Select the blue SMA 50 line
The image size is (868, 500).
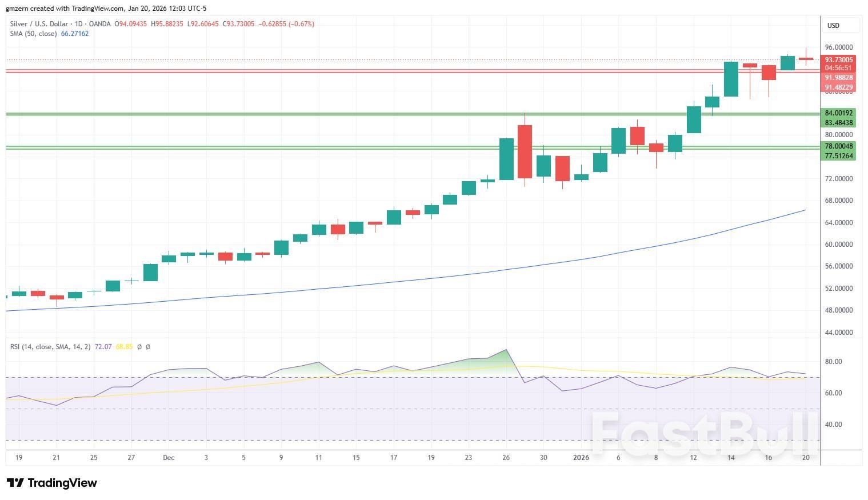400,282
